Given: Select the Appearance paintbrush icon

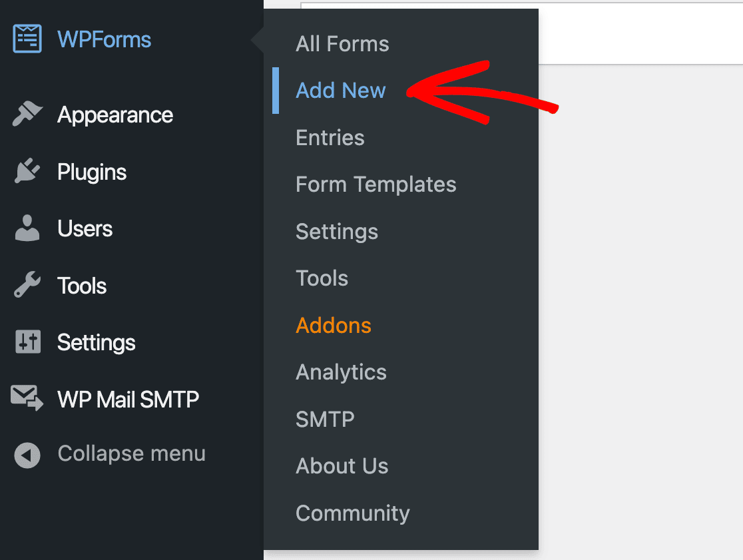Looking at the screenshot, I should coord(26,114).
